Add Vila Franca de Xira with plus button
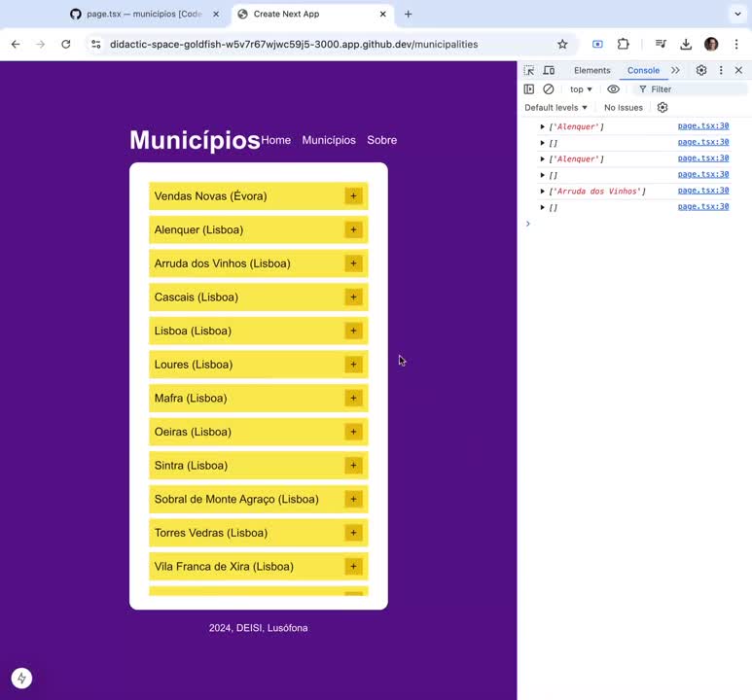752x700 pixels. (x=353, y=566)
